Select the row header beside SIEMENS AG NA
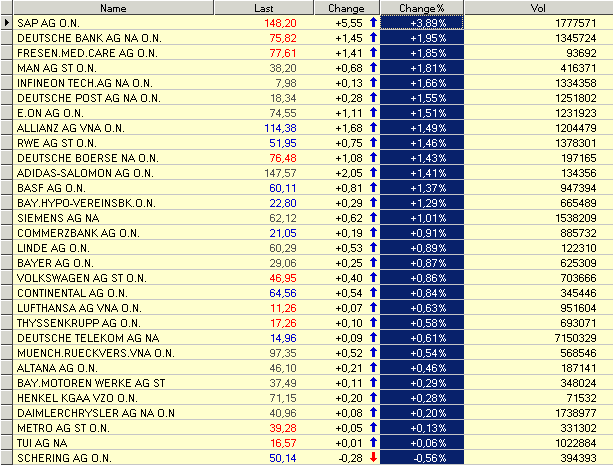Screen dimensions: 613x465 coord(6,218)
